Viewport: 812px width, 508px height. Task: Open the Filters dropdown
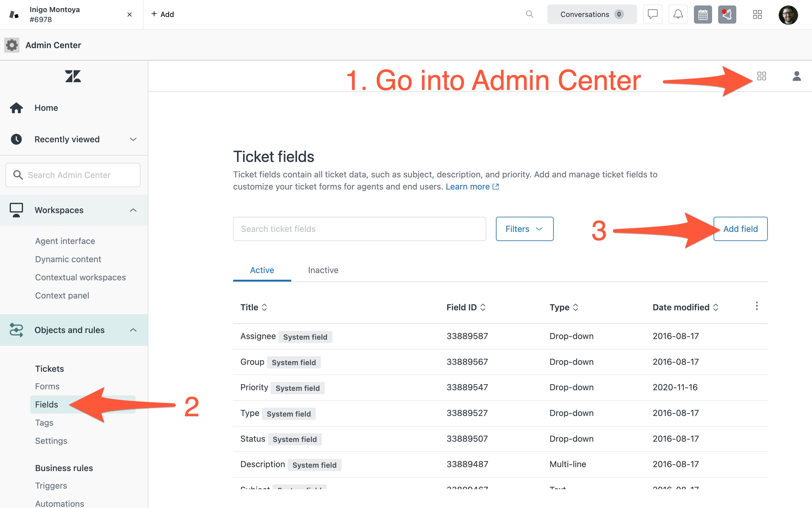tap(524, 229)
